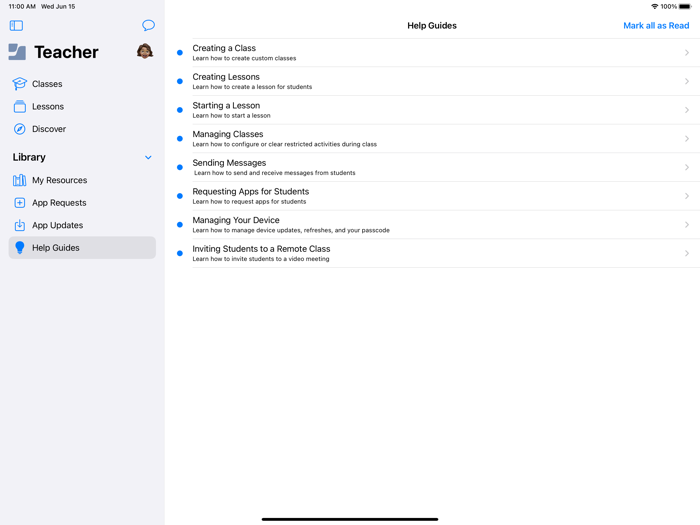Click the Teacher app logo icon

(17, 52)
